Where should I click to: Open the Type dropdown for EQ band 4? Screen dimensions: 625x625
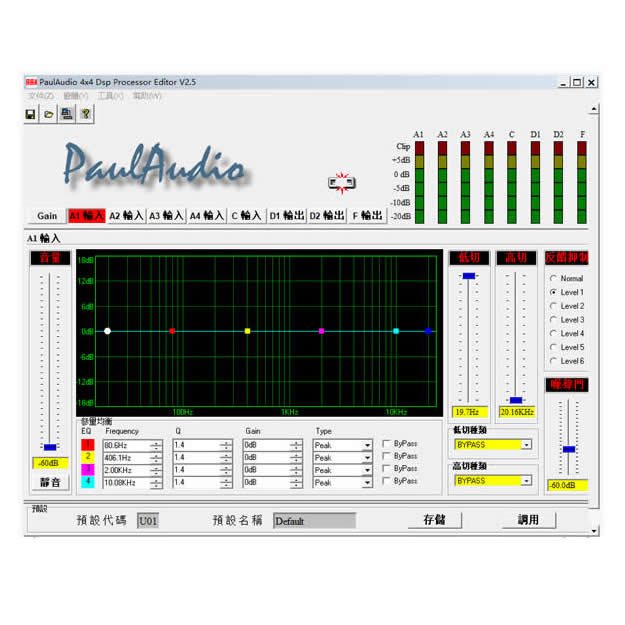[367, 483]
